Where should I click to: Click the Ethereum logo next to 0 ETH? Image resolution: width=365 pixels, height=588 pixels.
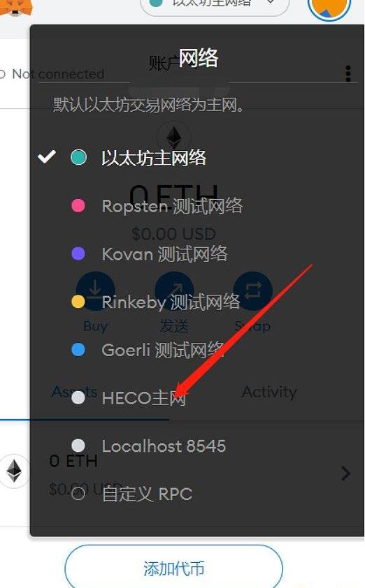point(14,471)
